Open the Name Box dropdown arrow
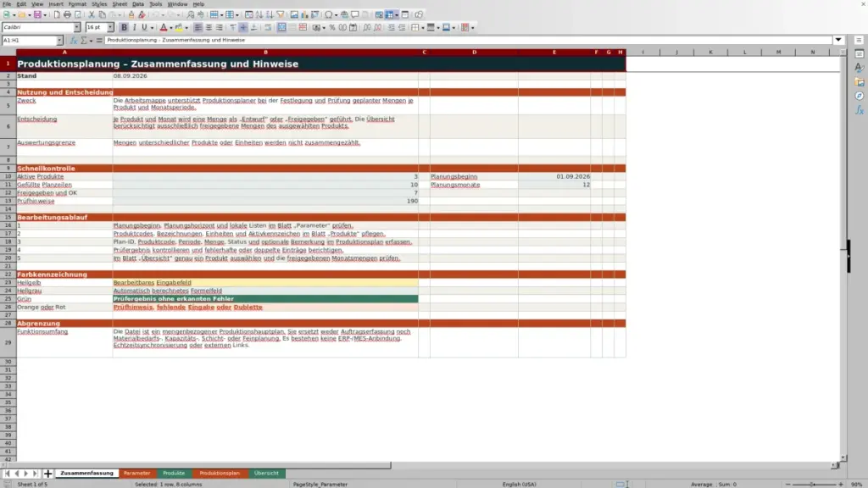 60,41
